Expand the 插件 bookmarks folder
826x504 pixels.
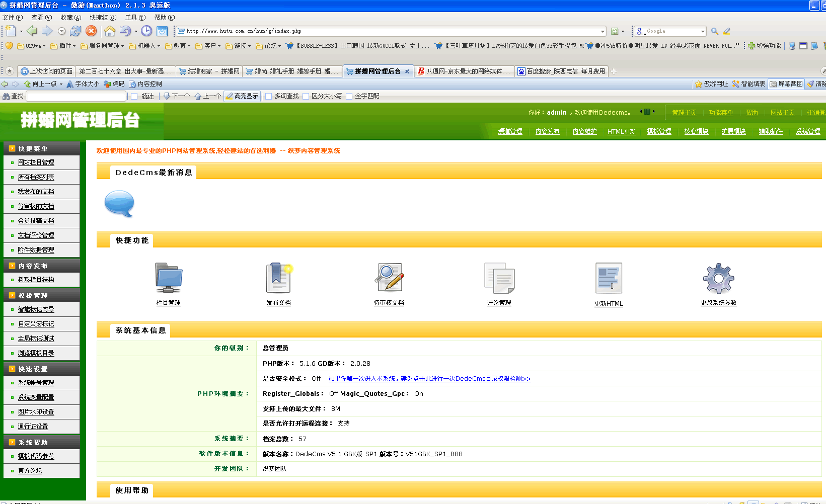click(x=63, y=46)
